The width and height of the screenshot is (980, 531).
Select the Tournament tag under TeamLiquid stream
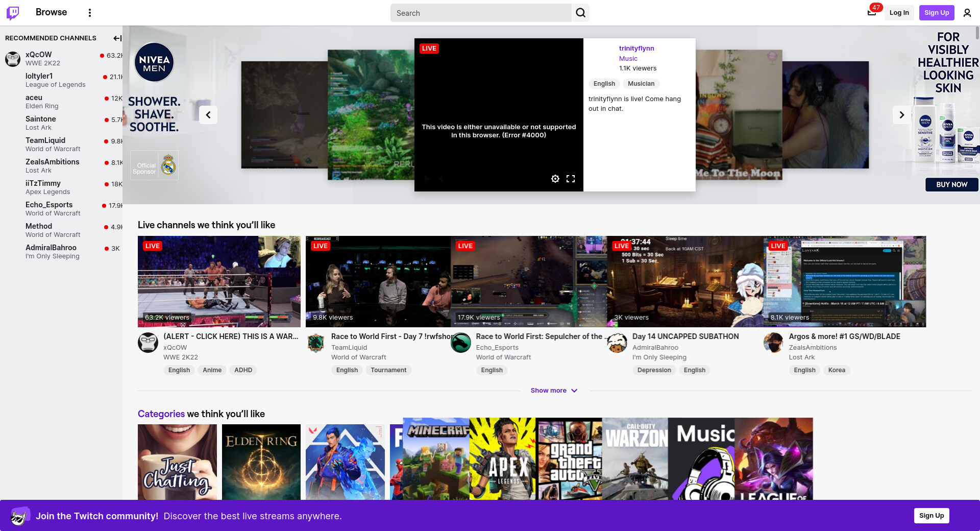point(388,370)
